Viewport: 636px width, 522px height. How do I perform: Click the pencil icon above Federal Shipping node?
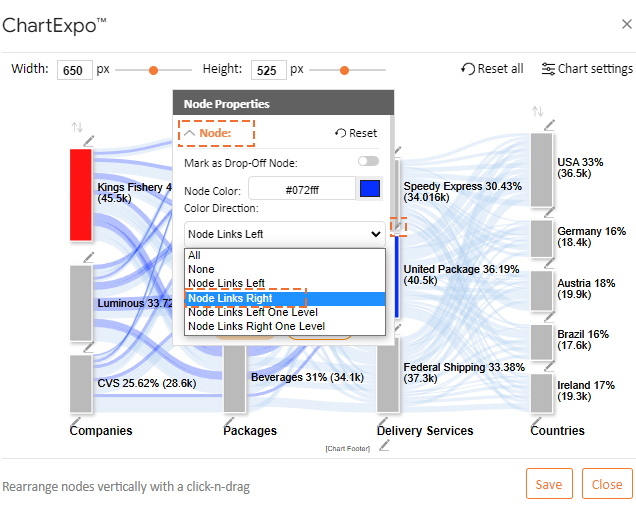398,329
